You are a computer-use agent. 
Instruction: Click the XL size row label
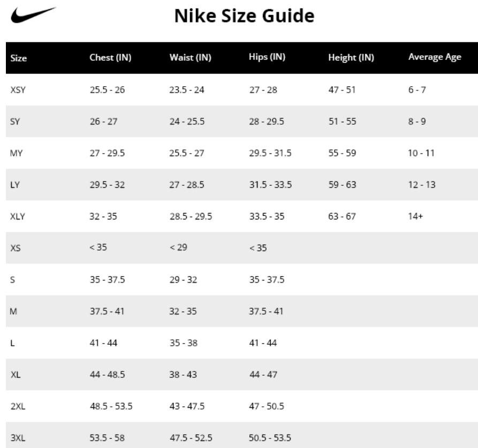click(x=16, y=375)
